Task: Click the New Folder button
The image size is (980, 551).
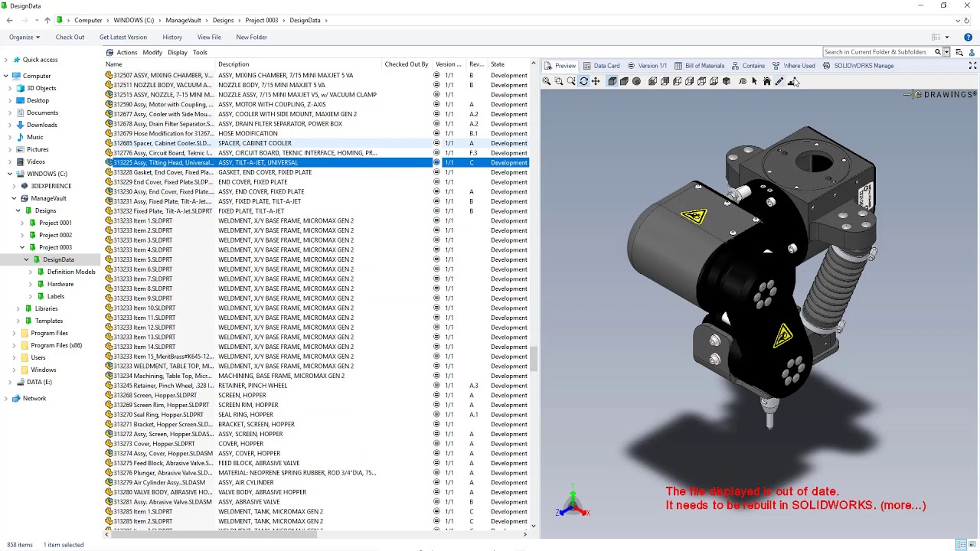Action: (251, 37)
